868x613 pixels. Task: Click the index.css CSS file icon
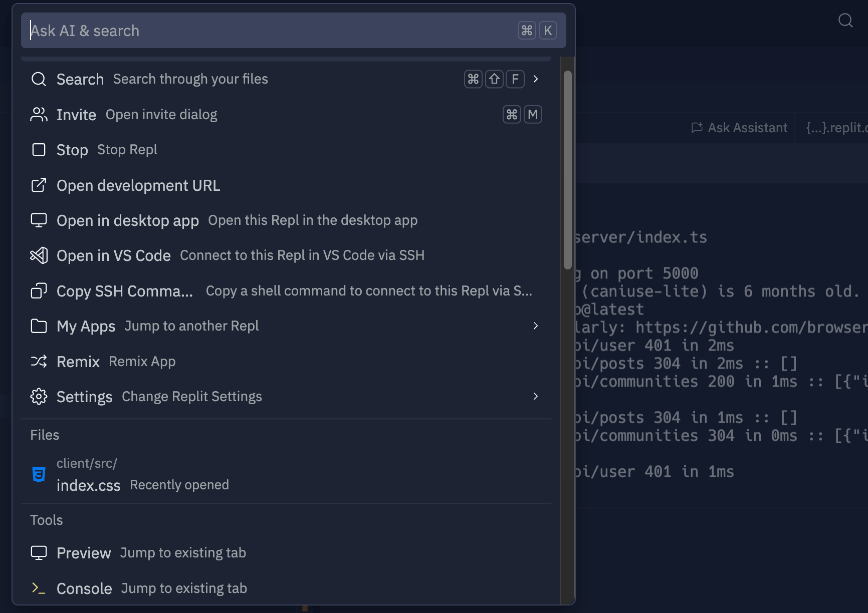tap(39, 474)
